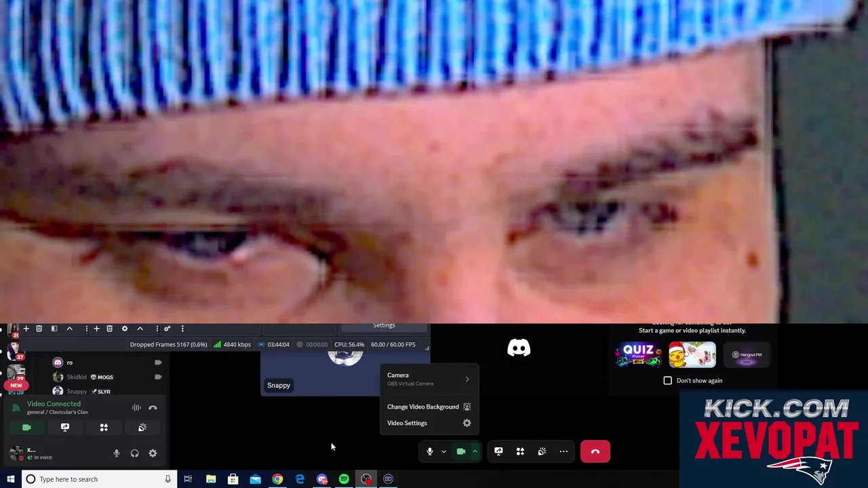Viewport: 868px width, 488px height.
Task: Switch to OBS Studio in taskbar
Action: (x=366, y=479)
